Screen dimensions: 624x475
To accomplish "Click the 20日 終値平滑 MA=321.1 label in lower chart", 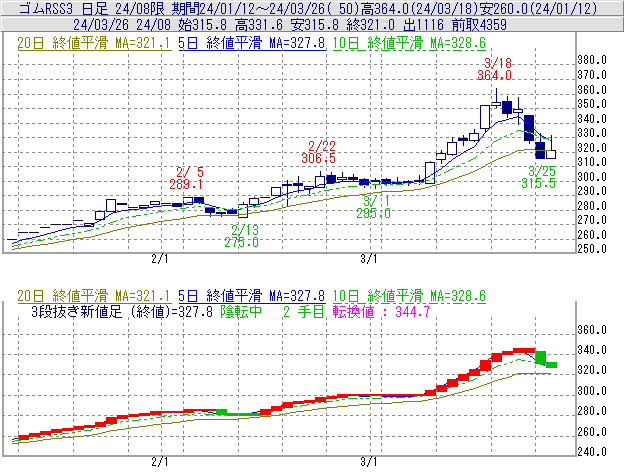I will tap(94, 296).
